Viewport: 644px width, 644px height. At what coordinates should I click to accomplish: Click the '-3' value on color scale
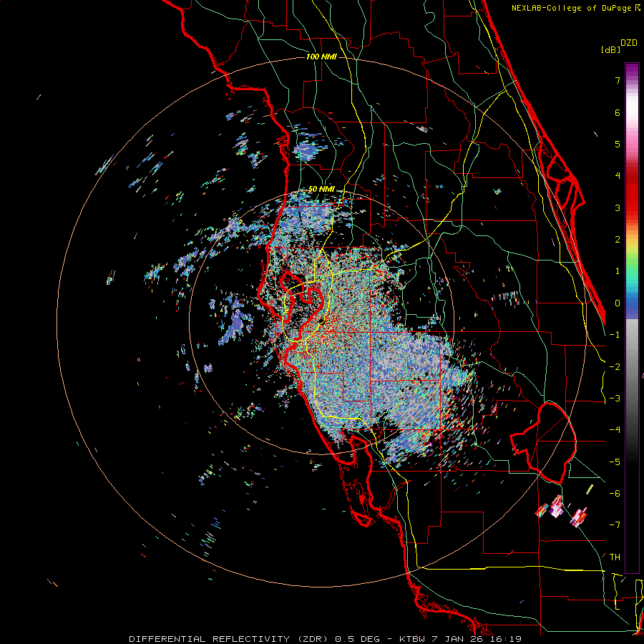(615, 399)
